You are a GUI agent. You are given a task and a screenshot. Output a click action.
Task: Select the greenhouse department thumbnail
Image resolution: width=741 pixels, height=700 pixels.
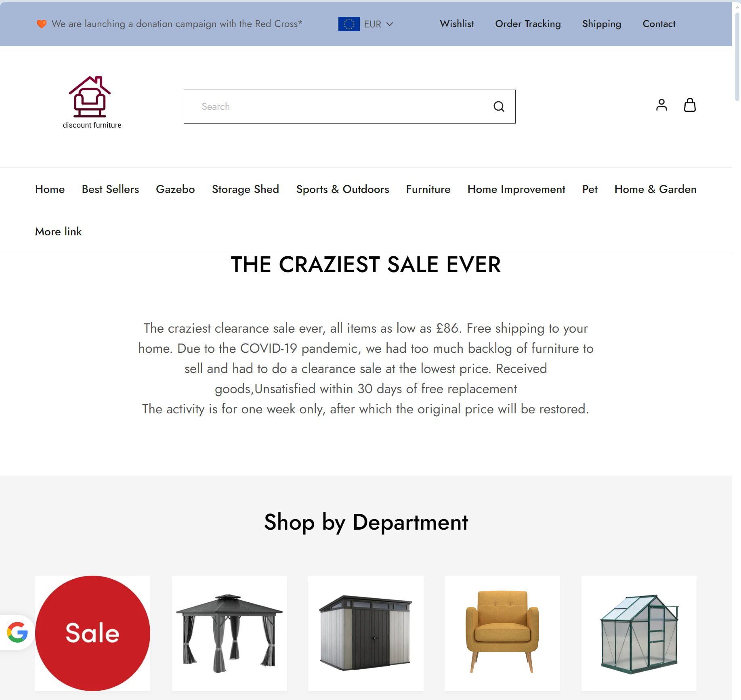click(639, 633)
